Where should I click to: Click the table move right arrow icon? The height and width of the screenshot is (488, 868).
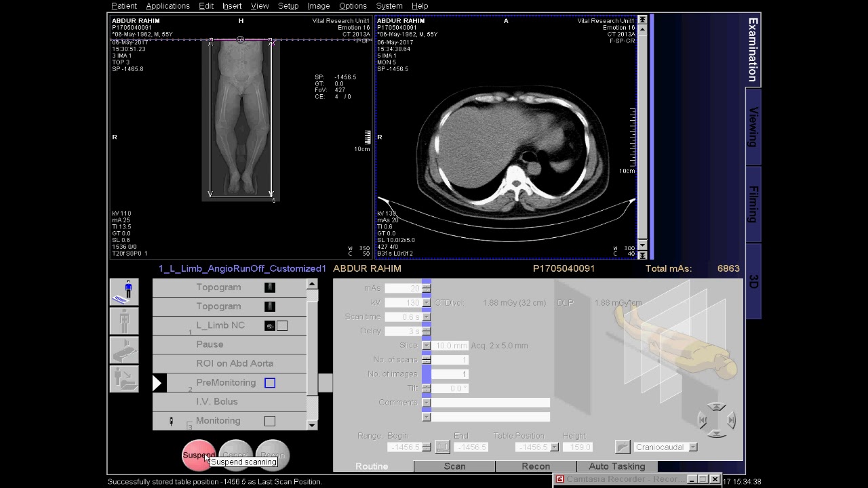[731, 421]
